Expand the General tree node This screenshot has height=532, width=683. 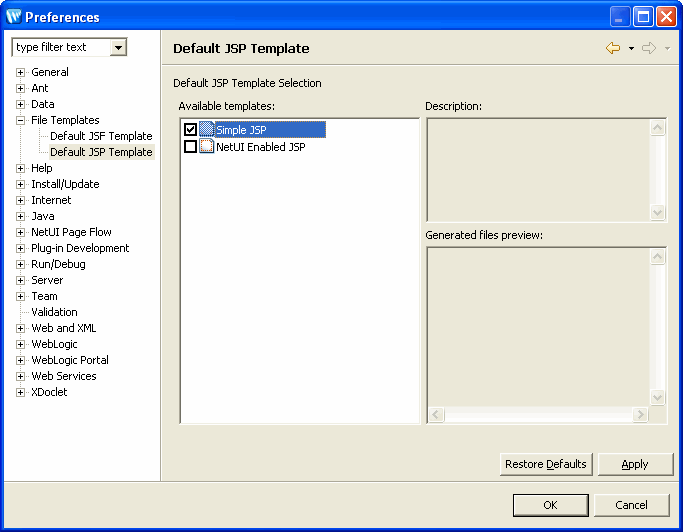[x=20, y=72]
